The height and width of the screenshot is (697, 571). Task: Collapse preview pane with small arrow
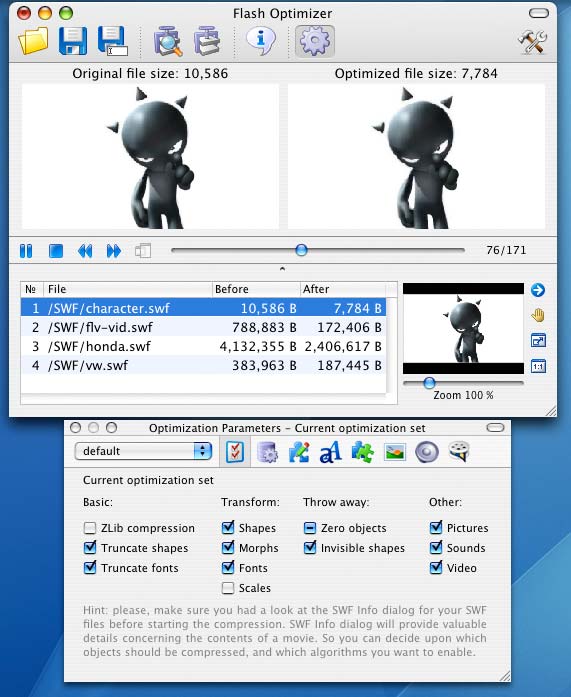[x=282, y=268]
